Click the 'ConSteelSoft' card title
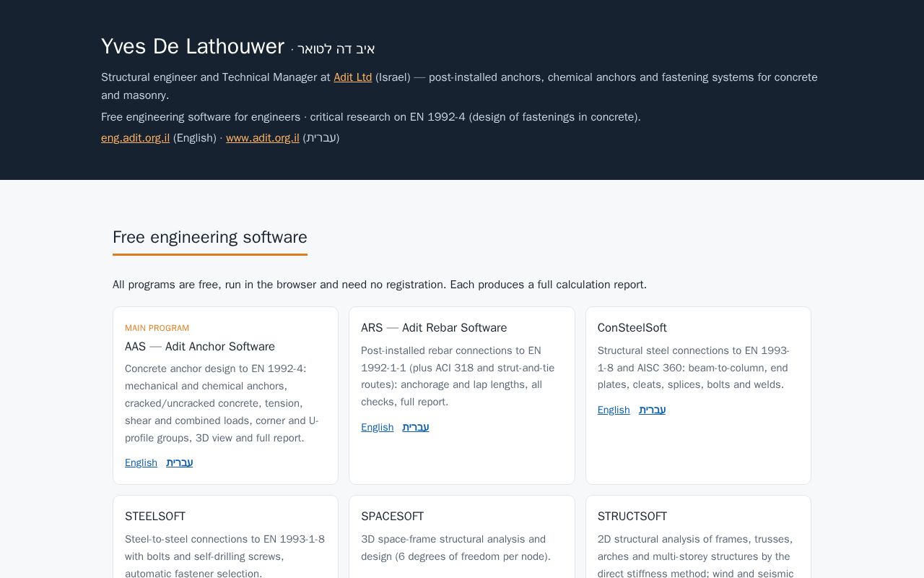 click(632, 328)
